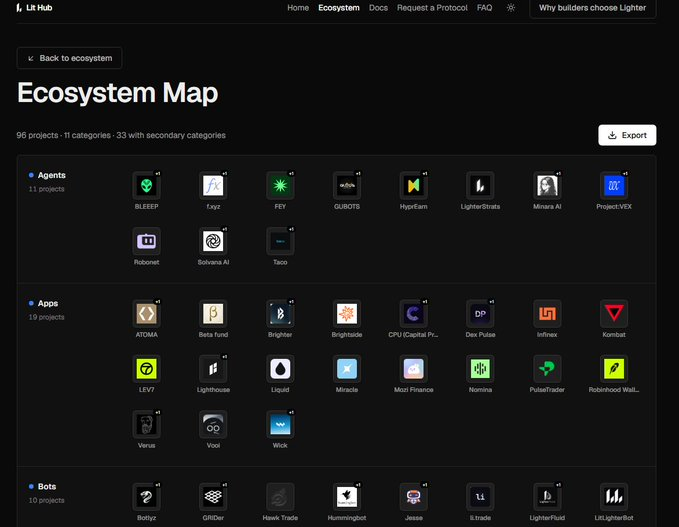Click the '11 projects' count under Agents

pyautogui.click(x=46, y=189)
